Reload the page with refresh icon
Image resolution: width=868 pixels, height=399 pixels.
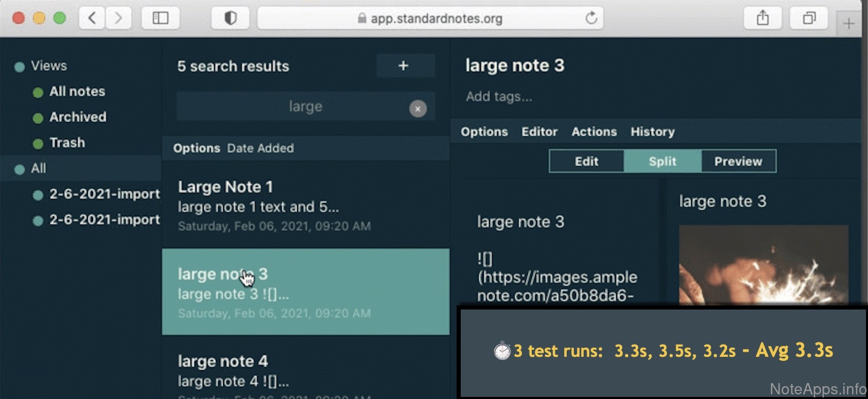[x=591, y=19]
